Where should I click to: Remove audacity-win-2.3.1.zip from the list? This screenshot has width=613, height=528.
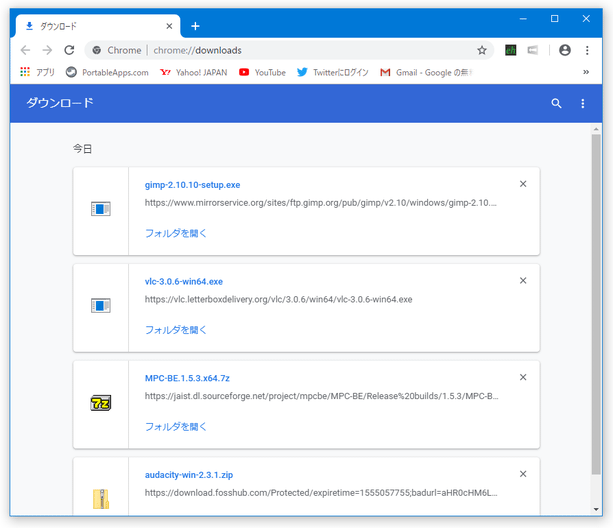523,474
